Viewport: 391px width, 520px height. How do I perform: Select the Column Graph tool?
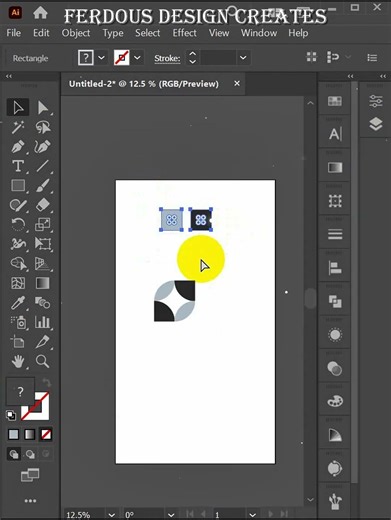click(42, 322)
